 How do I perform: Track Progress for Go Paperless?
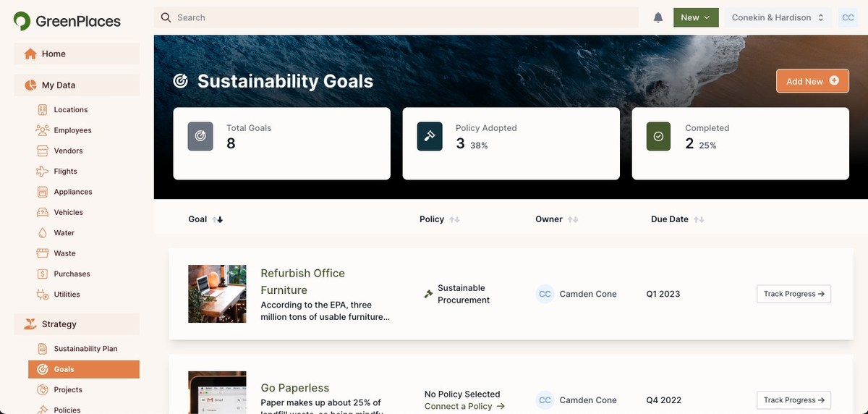pos(793,400)
